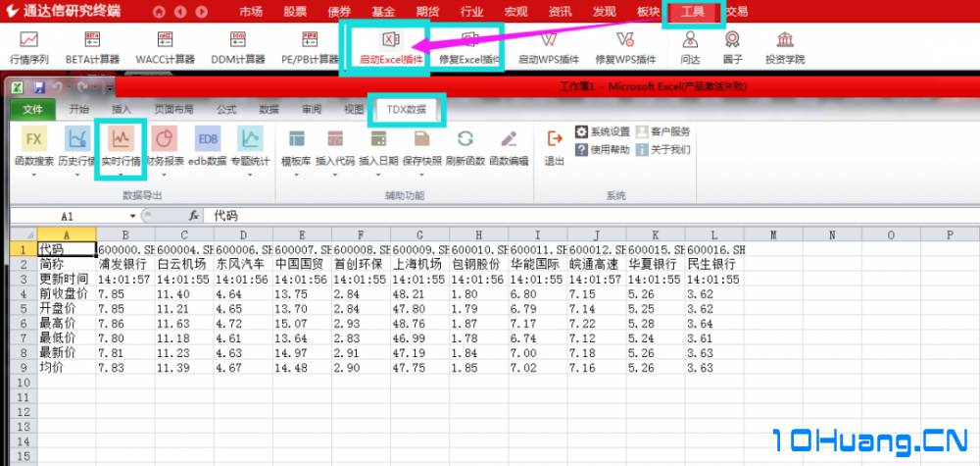
Task: Open the PE/PB计算器 tool
Action: pyautogui.click(x=310, y=49)
